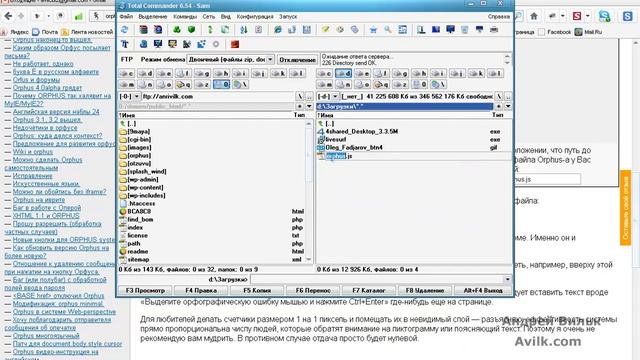The width and height of the screenshot is (640, 360).
Task: Select the sitemap xml file in left panel
Action: (x=212, y=260)
